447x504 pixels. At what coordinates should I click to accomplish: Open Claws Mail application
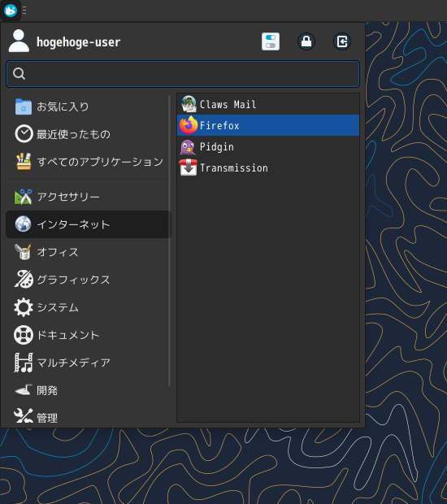[268, 104]
